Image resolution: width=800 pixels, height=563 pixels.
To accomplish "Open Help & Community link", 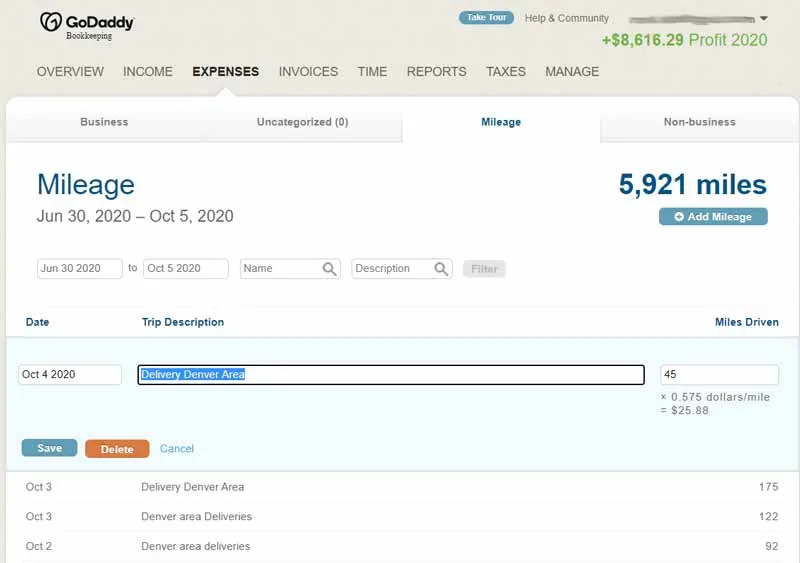I will [566, 18].
